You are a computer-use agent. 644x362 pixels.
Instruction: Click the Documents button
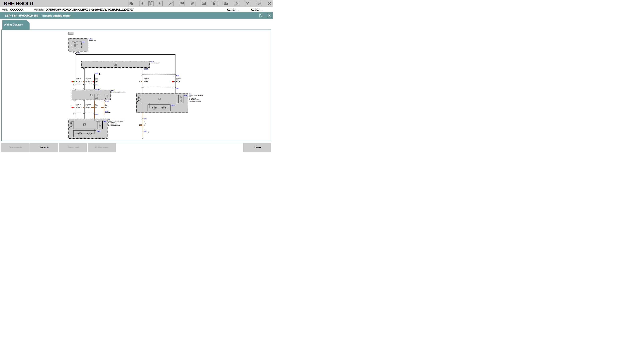click(x=16, y=147)
